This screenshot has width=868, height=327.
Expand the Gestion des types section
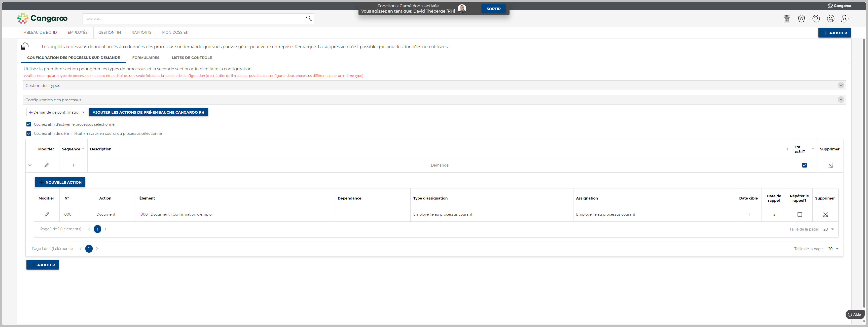(841, 85)
